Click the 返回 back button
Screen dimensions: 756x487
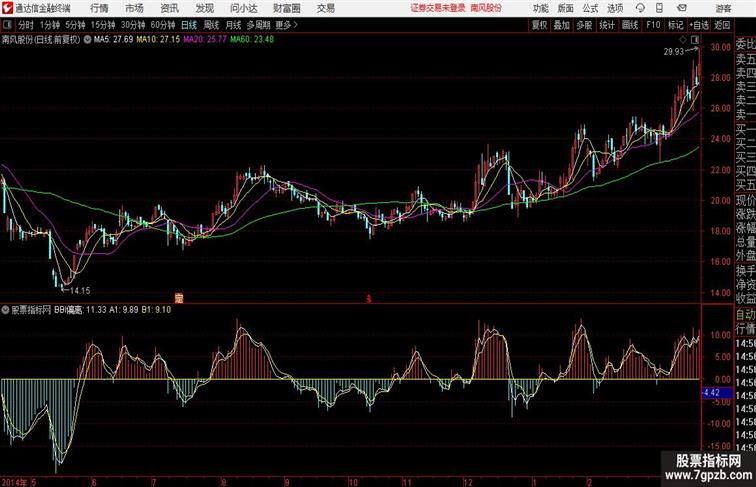coord(722,25)
